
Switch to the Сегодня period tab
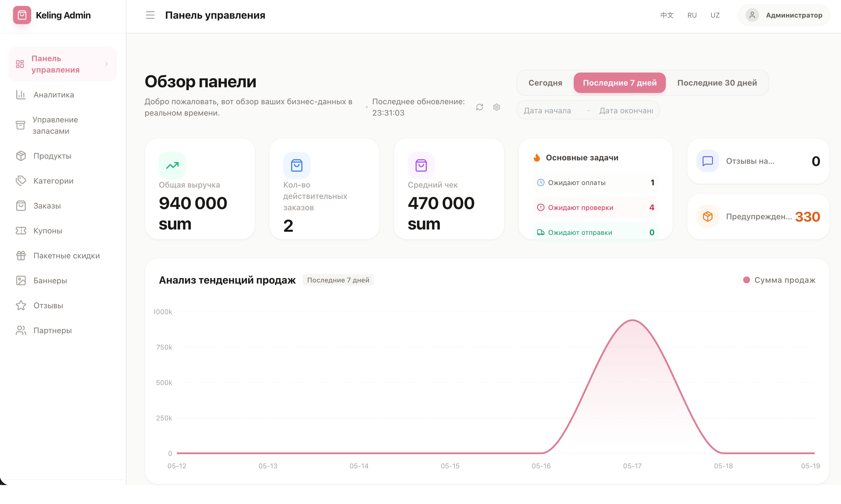click(545, 83)
